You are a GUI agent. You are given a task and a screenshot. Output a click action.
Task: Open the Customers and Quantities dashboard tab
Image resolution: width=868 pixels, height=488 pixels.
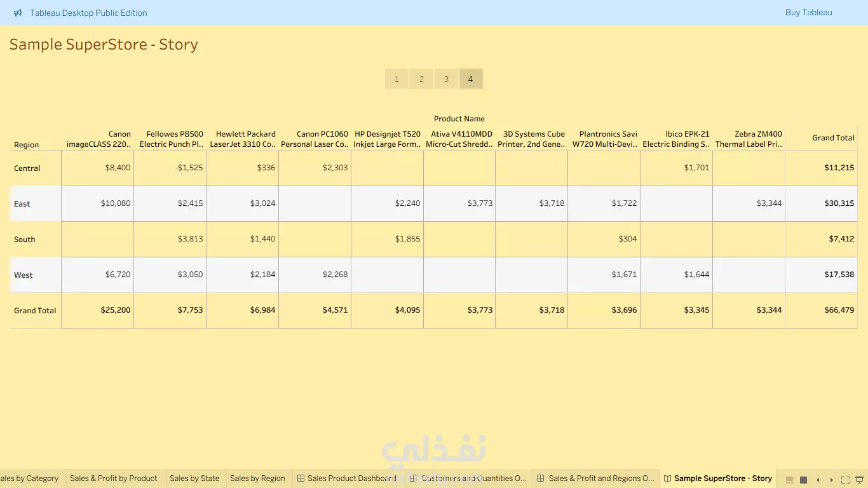coord(468,478)
